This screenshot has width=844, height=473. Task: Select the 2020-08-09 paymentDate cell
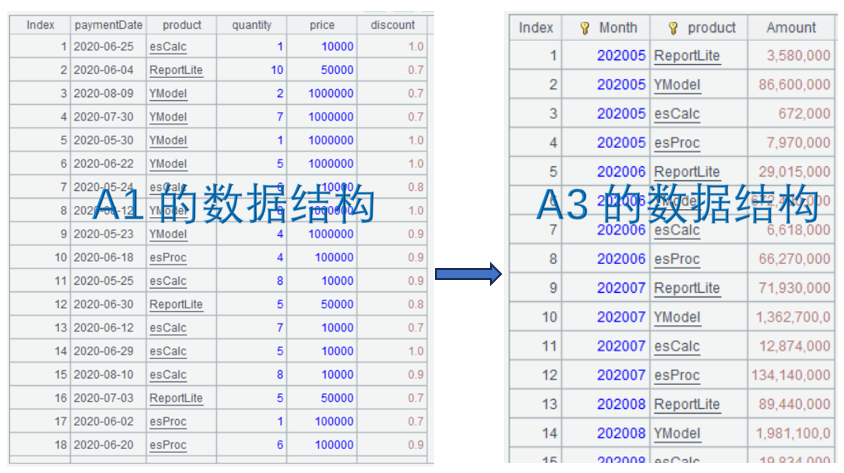(108, 94)
